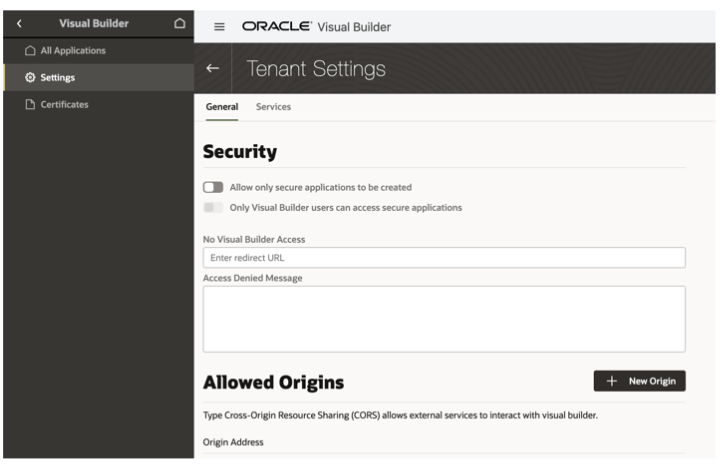Image resolution: width=728 pixels, height=464 pixels.
Task: Collapse sidebar with the back chevron
Action: pos(19,23)
